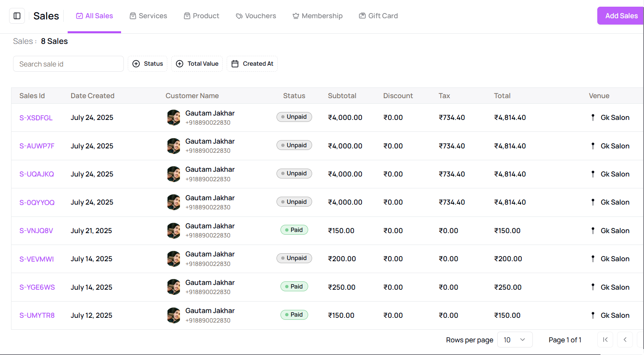Click the 8 Sales count text
The width and height of the screenshot is (644, 355).
coord(54,41)
